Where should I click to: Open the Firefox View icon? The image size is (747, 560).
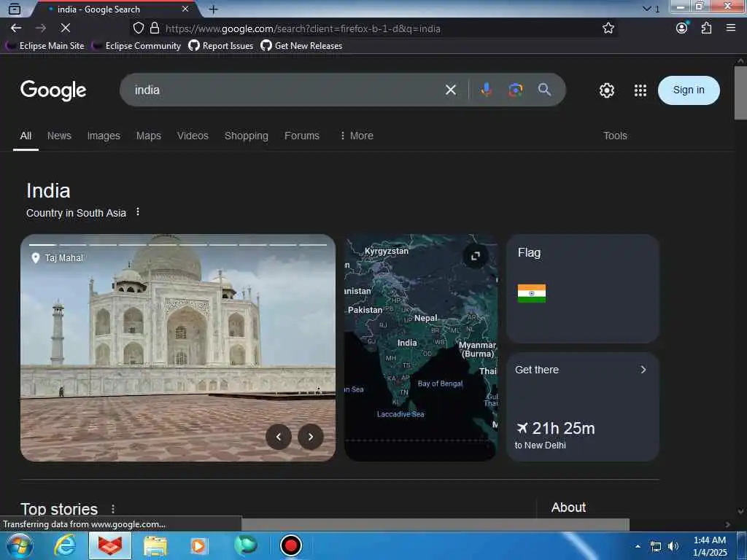click(x=15, y=9)
